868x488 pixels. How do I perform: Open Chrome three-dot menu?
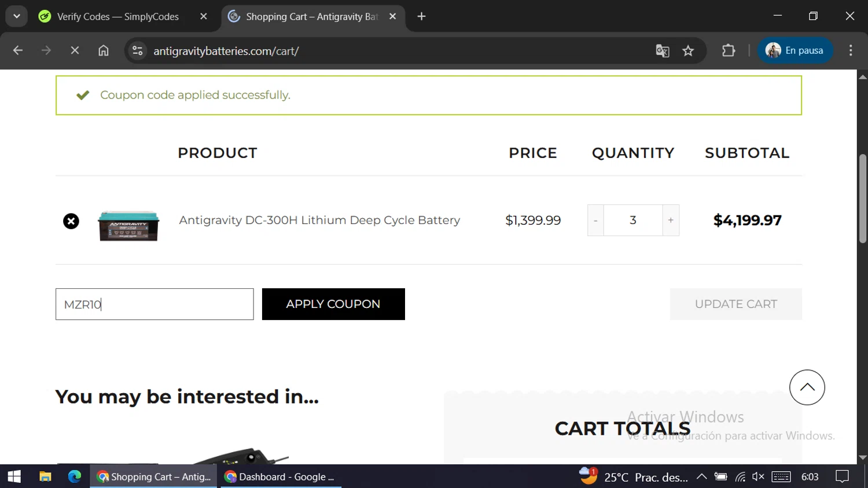(851, 51)
